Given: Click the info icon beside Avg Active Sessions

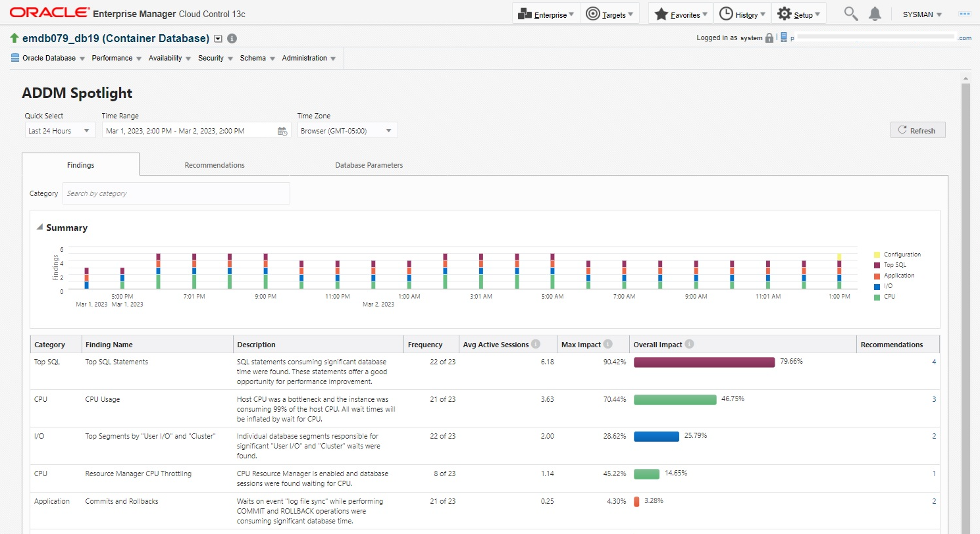Looking at the screenshot, I should (x=536, y=344).
